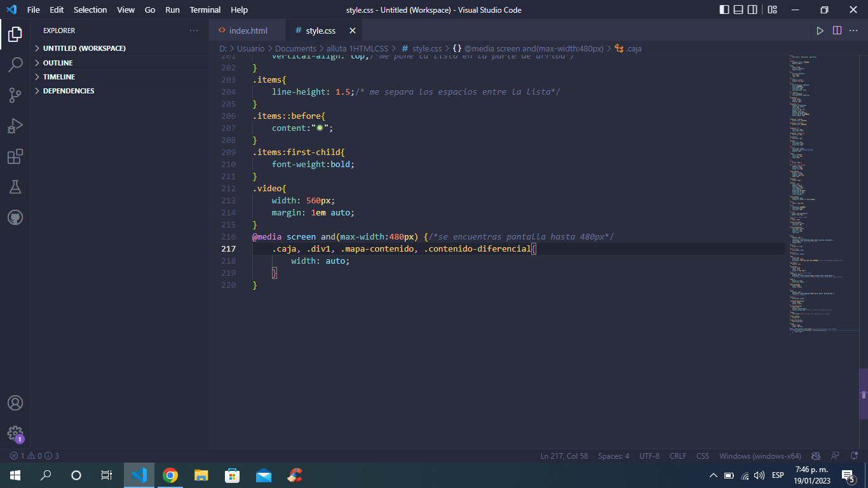This screenshot has height=488, width=868.
Task: Open the Testing flask icon
Action: coord(15,187)
